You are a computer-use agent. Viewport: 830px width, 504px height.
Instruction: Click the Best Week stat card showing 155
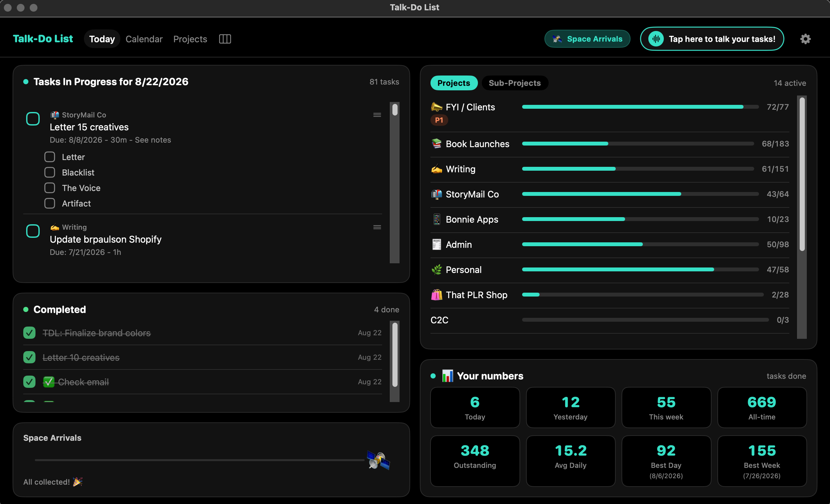tap(762, 461)
